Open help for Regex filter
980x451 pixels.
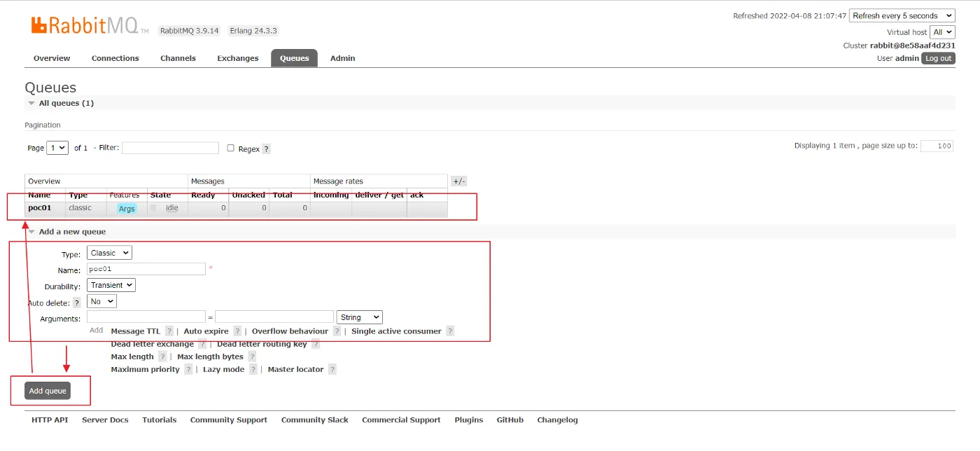pyautogui.click(x=266, y=149)
